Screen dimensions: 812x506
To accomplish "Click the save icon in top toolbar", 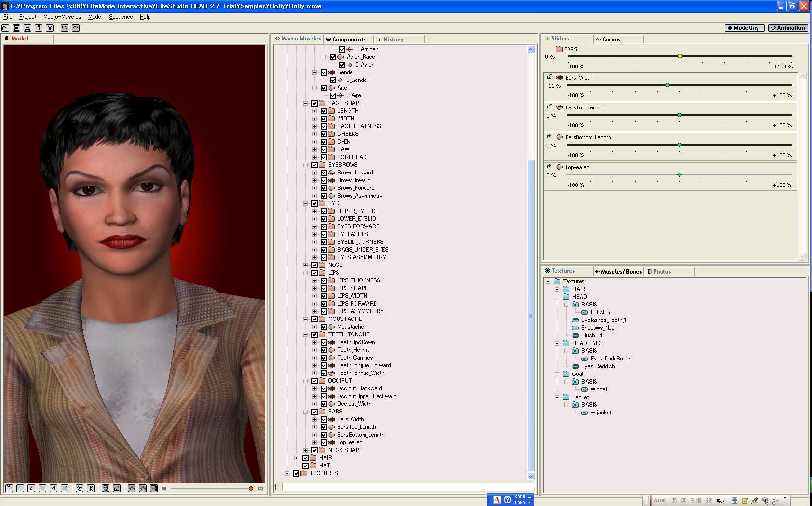I will (x=16, y=28).
